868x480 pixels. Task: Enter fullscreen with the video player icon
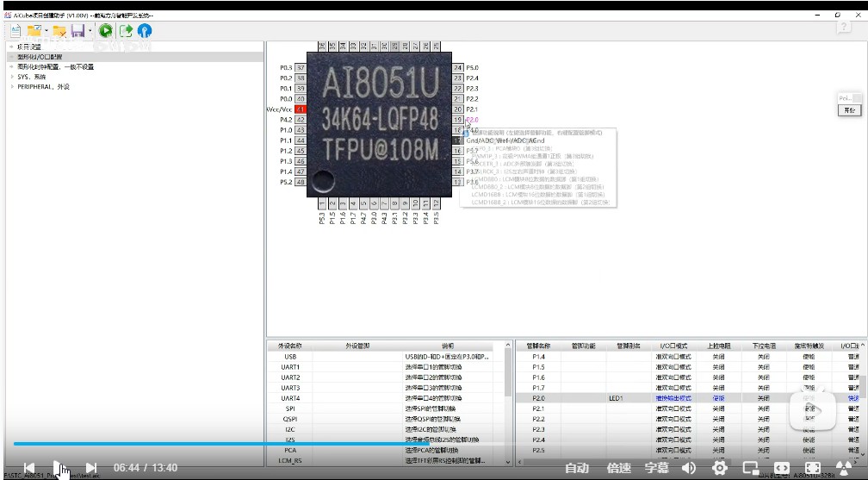pyautogui.click(x=812, y=468)
